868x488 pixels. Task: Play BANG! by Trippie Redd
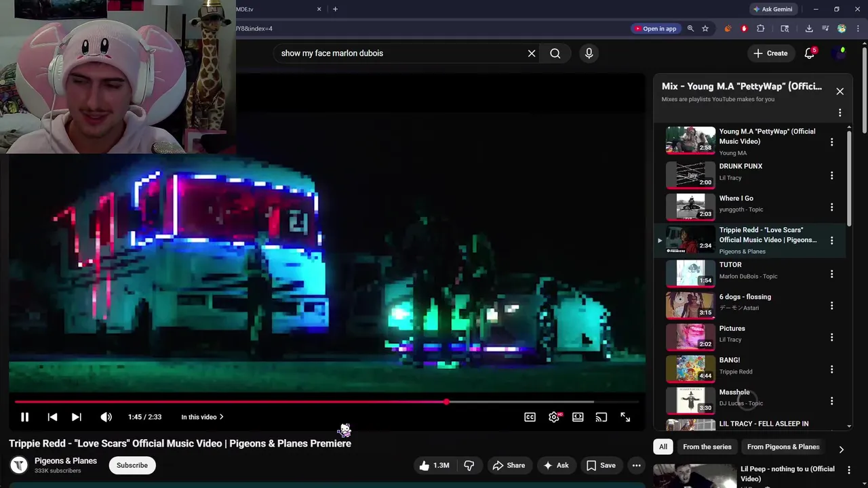click(749, 369)
